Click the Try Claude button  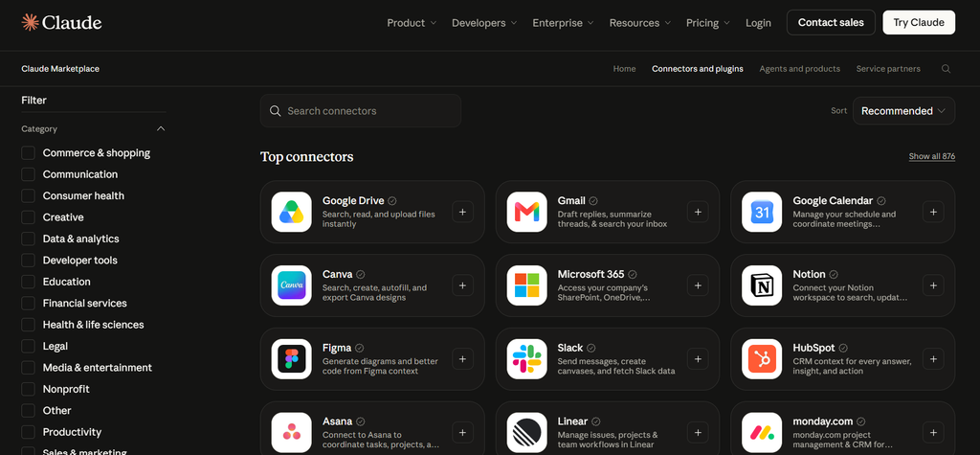tap(919, 23)
